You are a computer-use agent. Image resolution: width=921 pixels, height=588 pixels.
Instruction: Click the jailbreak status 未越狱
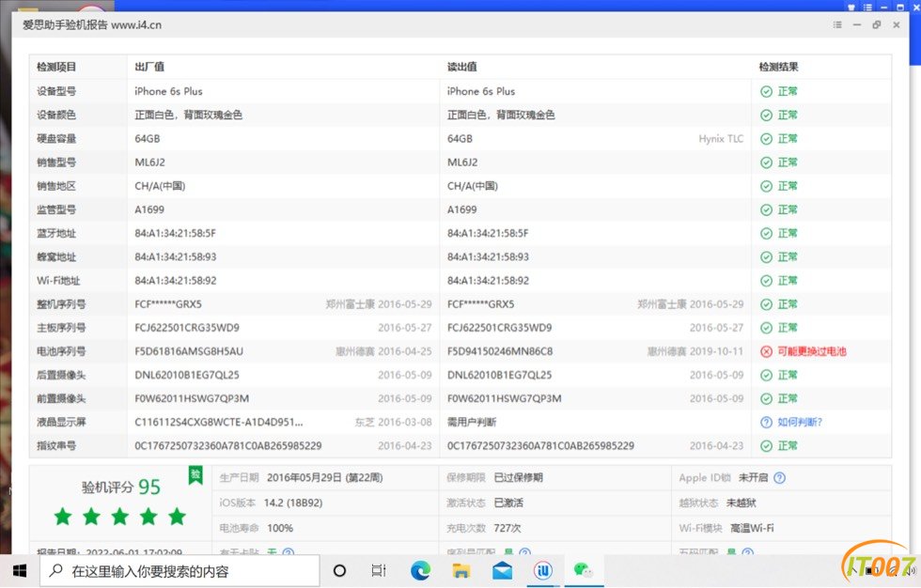pyautogui.click(x=741, y=503)
